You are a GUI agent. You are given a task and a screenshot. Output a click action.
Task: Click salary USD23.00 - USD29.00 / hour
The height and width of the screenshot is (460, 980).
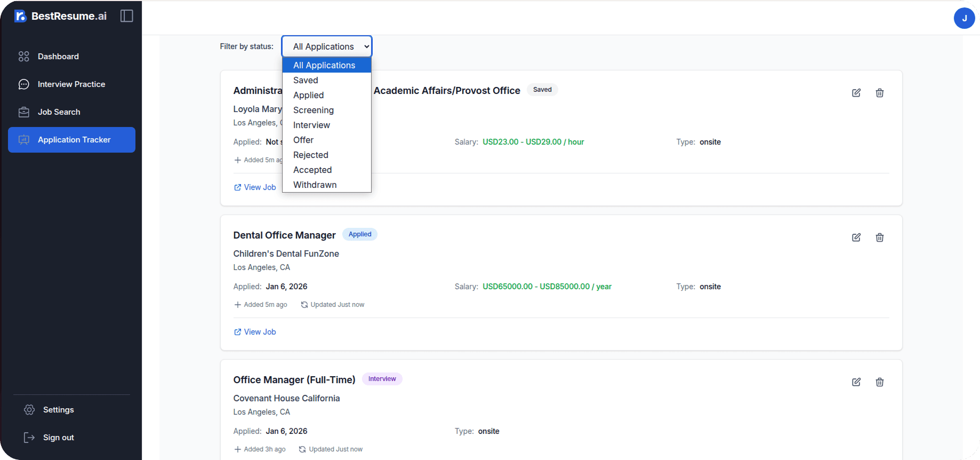(x=533, y=142)
